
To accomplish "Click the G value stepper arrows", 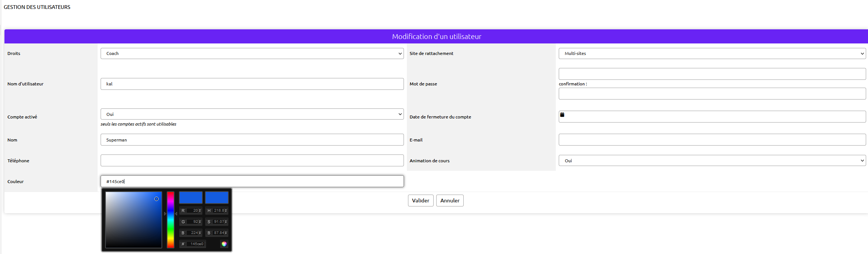I will click(x=200, y=222).
